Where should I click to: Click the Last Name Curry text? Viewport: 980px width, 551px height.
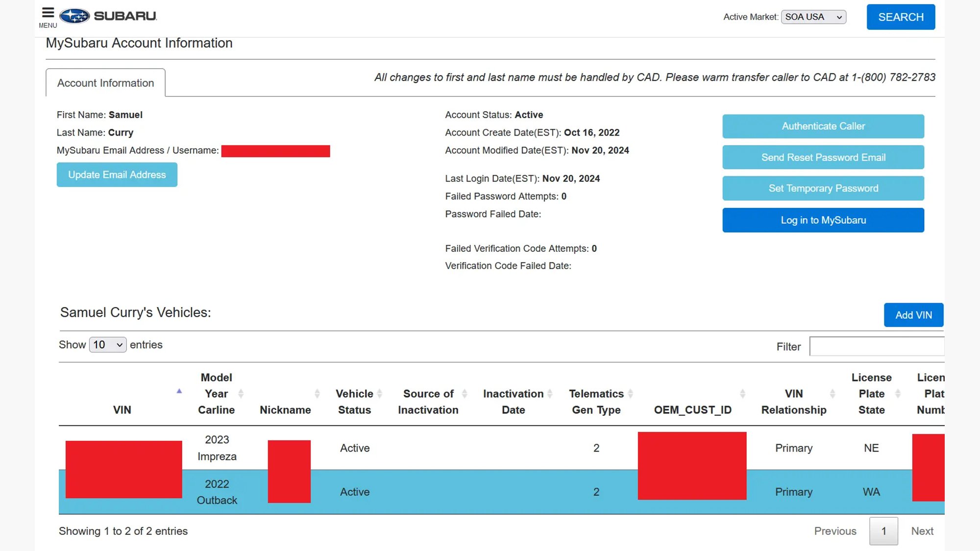(95, 133)
